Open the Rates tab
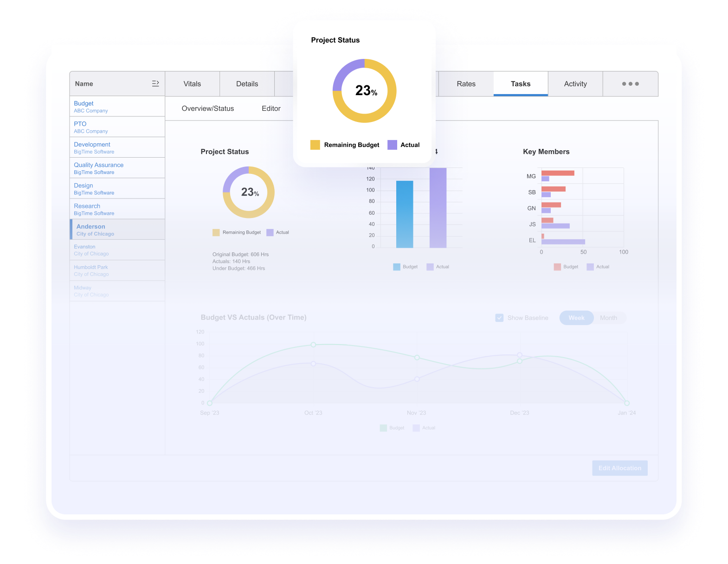The image size is (728, 564). pos(466,84)
